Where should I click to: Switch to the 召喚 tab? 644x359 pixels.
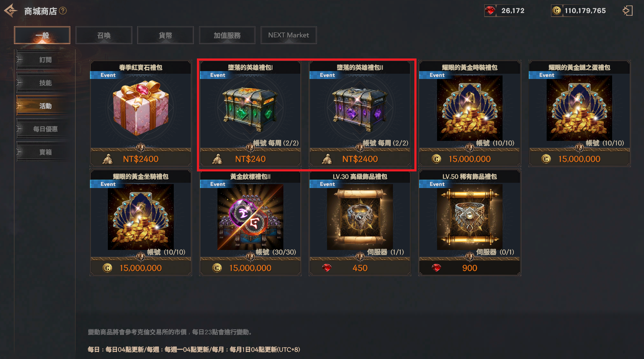tap(104, 35)
